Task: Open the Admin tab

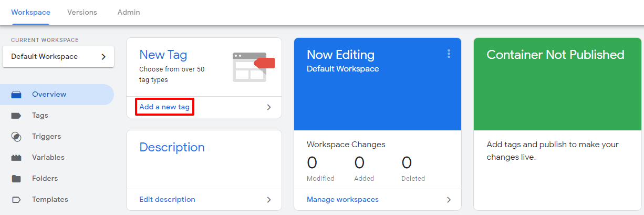Action: 129,12
